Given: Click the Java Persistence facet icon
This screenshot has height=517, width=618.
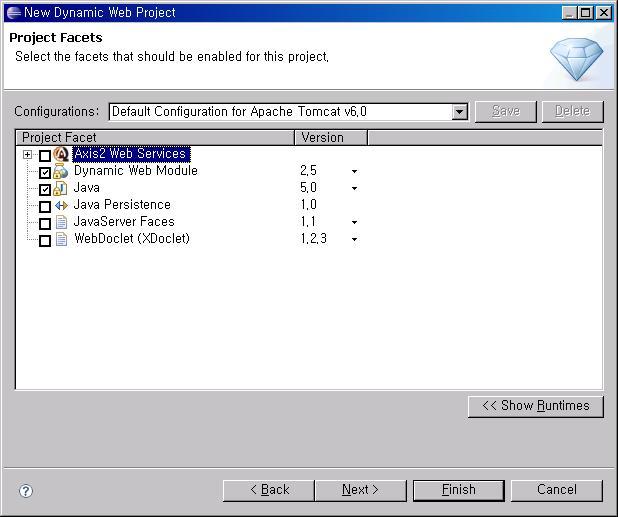Looking at the screenshot, I should pos(61,205).
